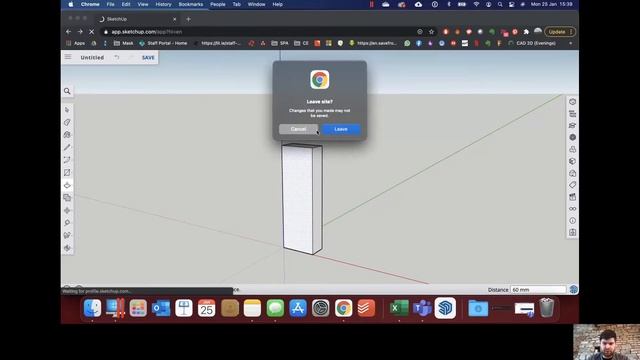Select the SketchUp browser tab

click(138, 19)
